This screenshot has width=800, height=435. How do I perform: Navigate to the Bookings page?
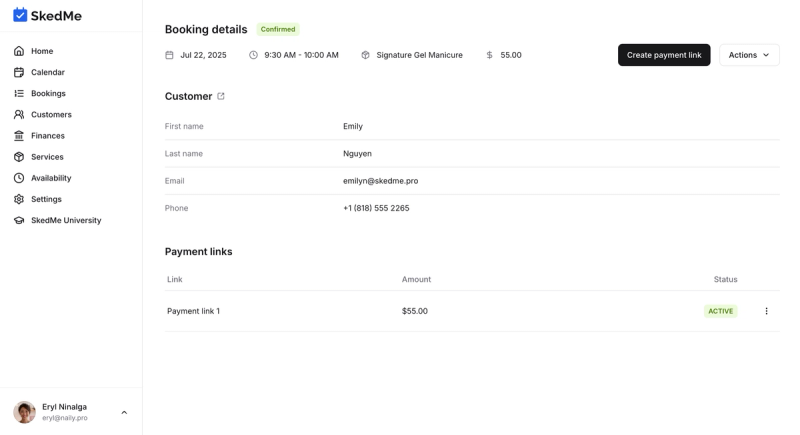point(48,93)
